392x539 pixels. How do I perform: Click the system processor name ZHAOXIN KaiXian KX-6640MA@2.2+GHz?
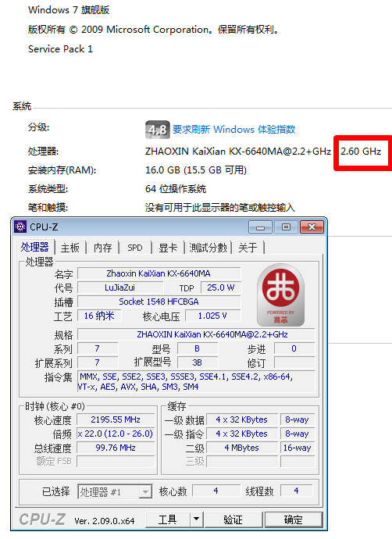pos(238,152)
